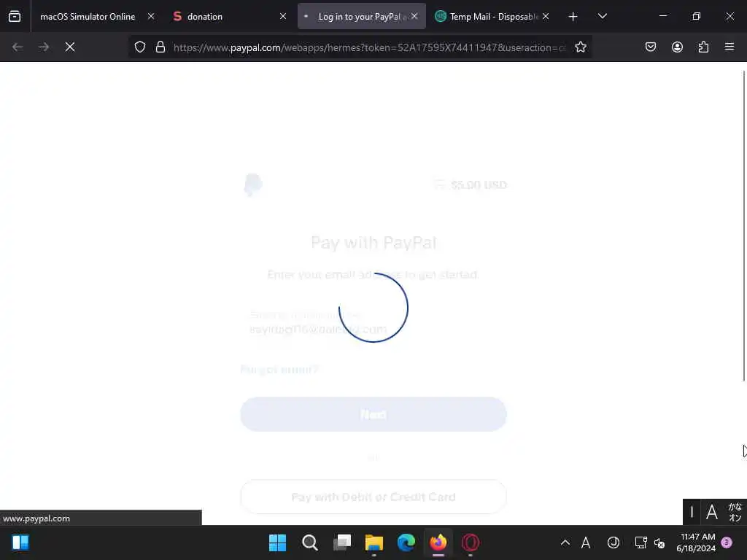Switch to Temp Mail tab
Image resolution: width=747 pixels, height=560 pixels.
493,16
